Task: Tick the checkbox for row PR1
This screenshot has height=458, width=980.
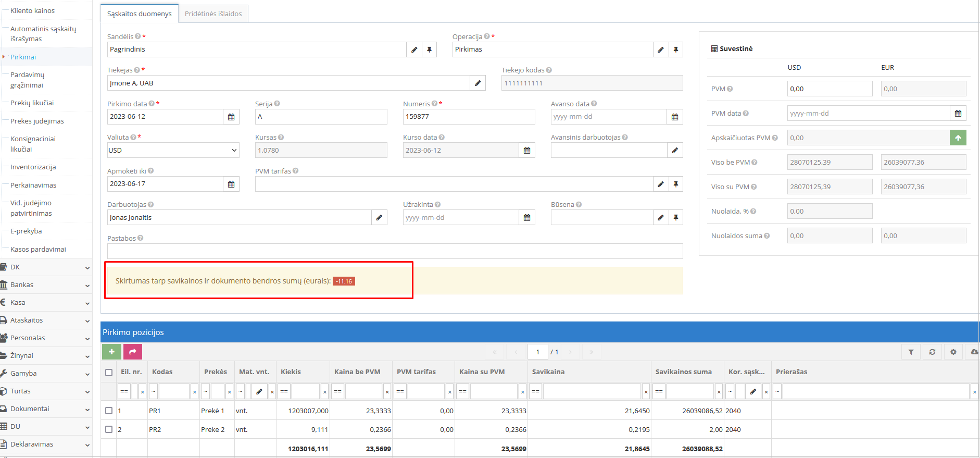Action: [x=109, y=411]
